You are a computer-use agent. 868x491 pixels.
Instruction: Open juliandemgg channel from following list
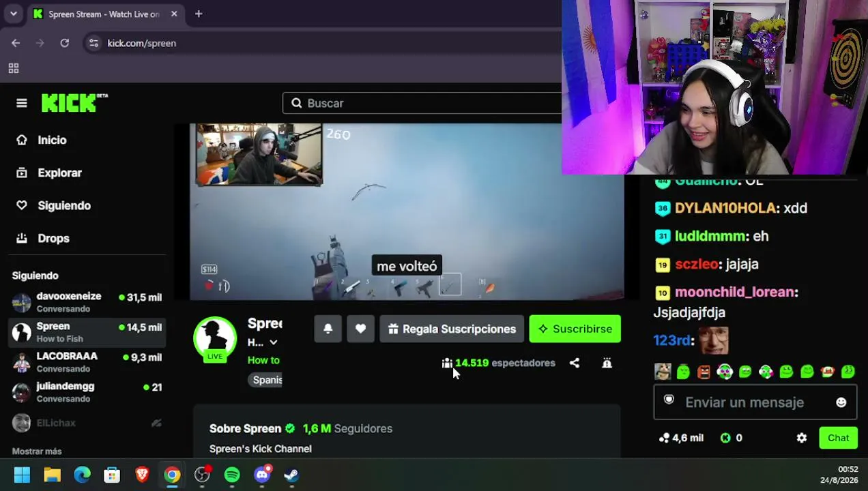click(87, 392)
